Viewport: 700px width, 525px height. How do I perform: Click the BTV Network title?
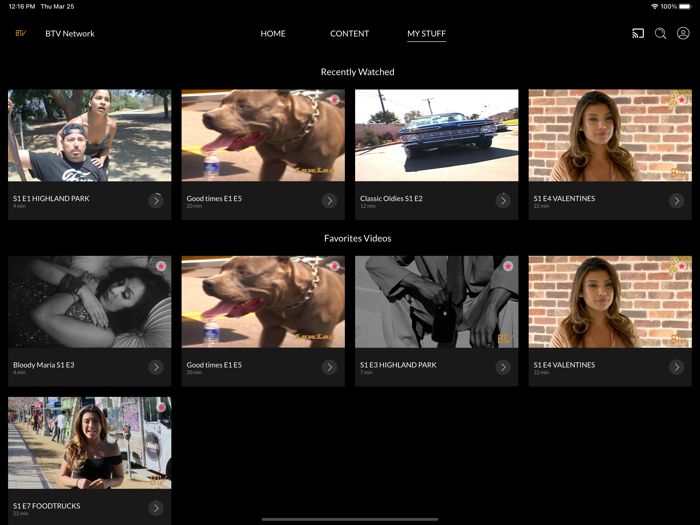click(x=70, y=33)
